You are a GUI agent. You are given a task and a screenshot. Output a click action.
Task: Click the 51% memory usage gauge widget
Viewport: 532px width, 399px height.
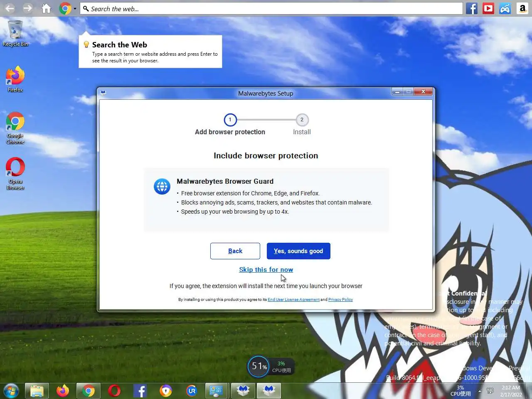point(259,367)
